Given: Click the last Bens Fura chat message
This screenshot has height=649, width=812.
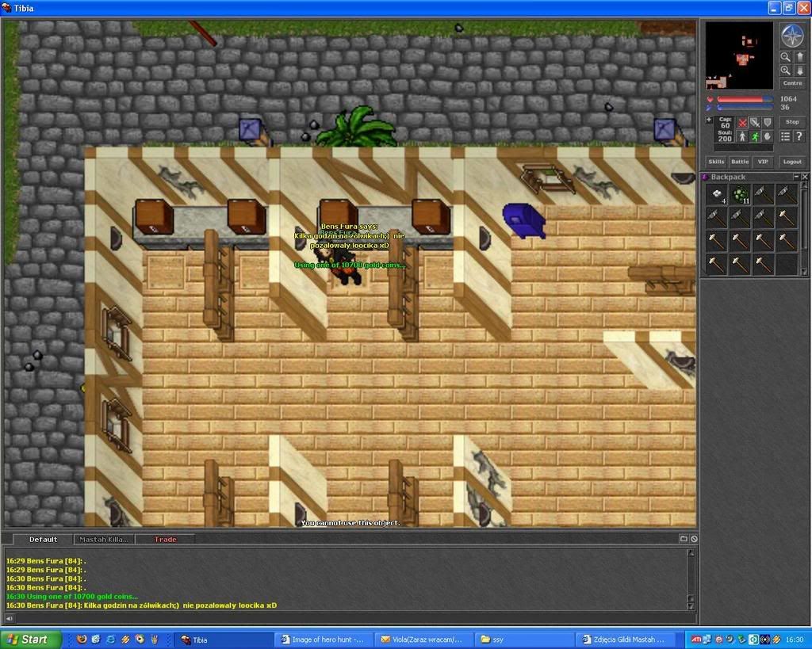Looking at the screenshot, I should click(x=141, y=605).
